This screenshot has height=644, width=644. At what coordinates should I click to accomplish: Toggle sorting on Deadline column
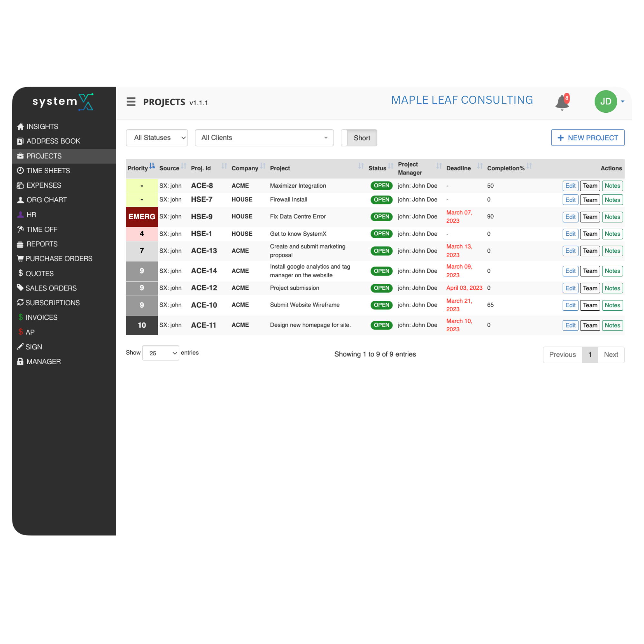click(480, 166)
